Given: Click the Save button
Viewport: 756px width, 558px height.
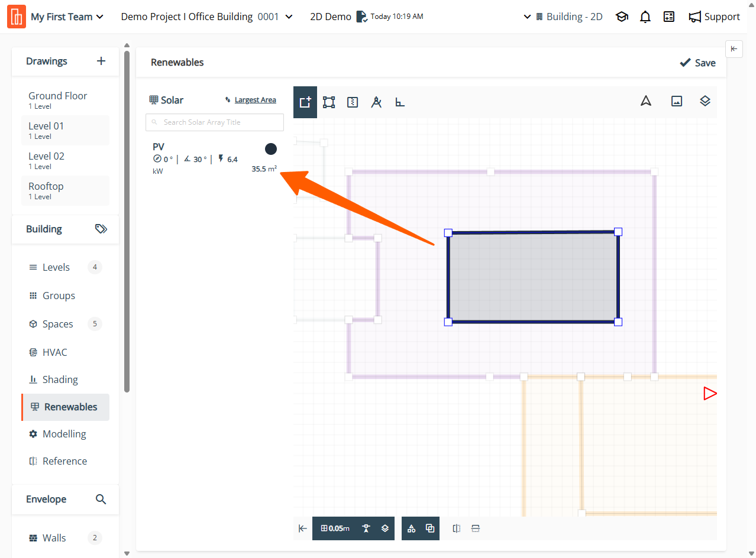Looking at the screenshot, I should (697, 63).
